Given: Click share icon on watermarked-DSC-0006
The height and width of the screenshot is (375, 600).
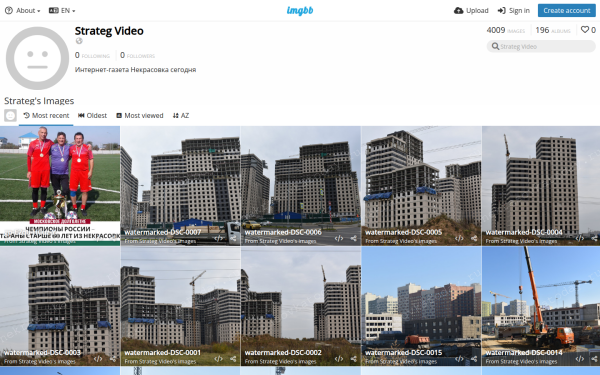Looking at the screenshot, I should (x=354, y=238).
